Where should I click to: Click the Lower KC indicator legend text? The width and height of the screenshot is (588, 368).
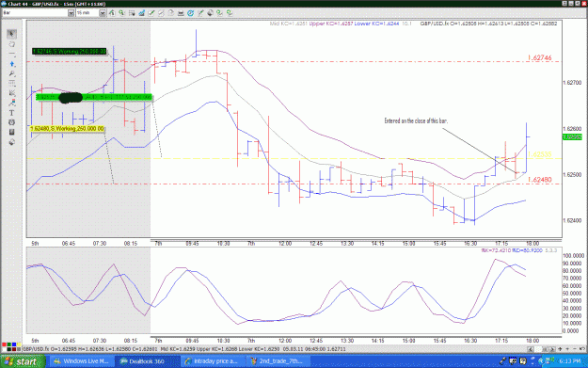377,24
